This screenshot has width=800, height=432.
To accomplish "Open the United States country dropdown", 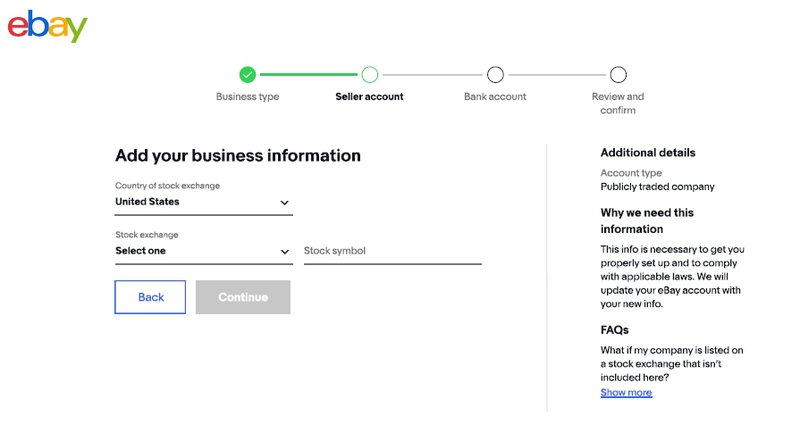I will pyautogui.click(x=204, y=202).
